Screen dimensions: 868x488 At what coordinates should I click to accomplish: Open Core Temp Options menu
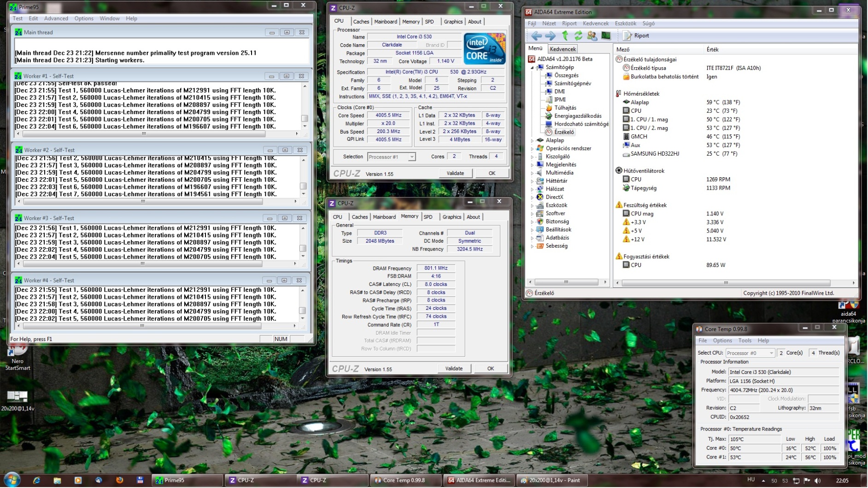click(722, 341)
